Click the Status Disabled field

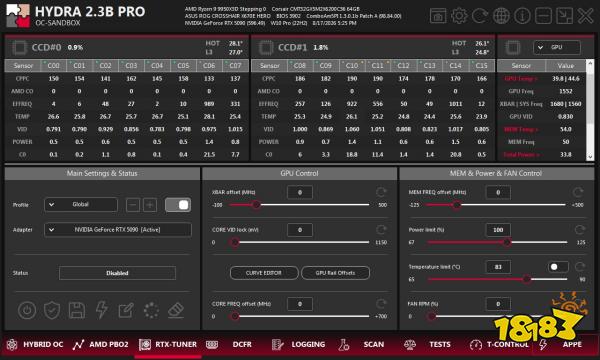117,273
